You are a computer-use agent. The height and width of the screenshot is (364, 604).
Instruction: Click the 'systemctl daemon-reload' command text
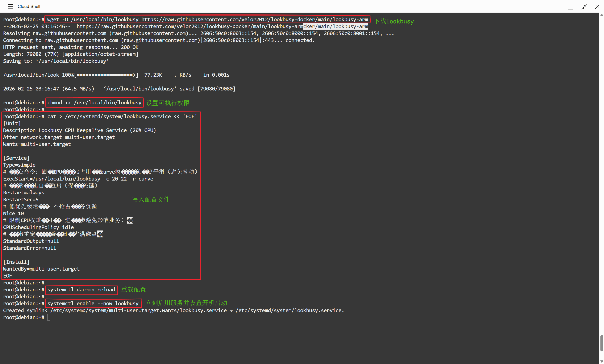pos(81,289)
